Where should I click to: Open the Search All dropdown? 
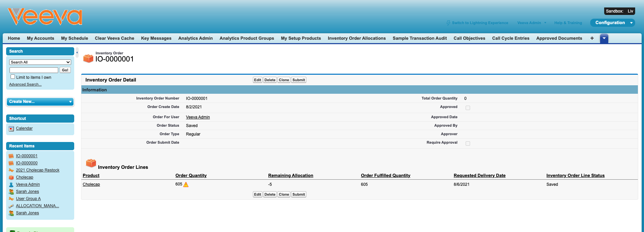coord(40,62)
